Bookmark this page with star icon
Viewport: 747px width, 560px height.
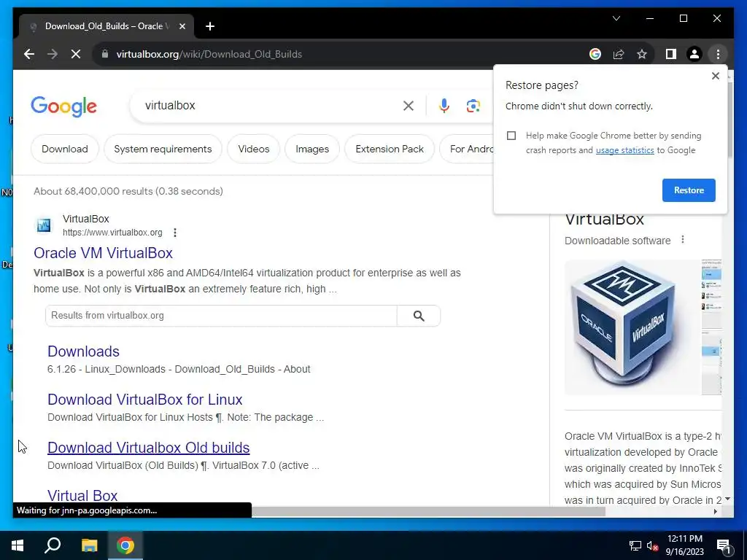(x=642, y=54)
